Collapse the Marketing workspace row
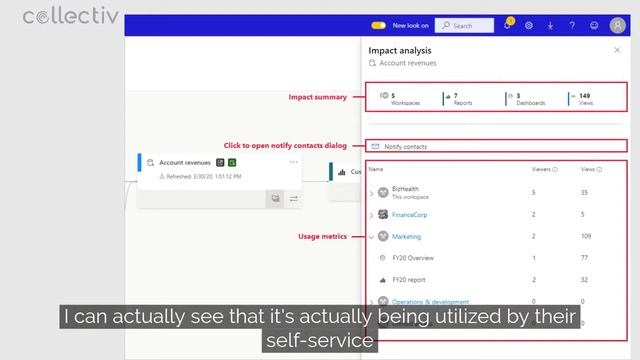This screenshot has width=640, height=360. [371, 237]
